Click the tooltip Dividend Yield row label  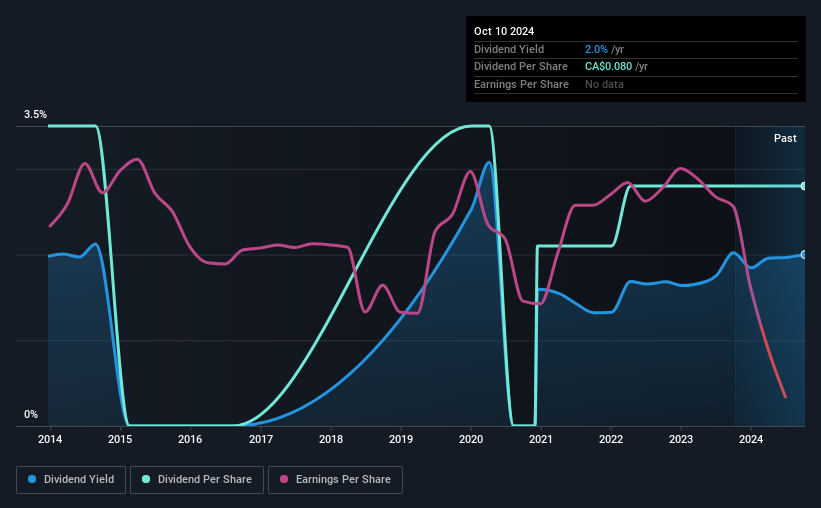[x=509, y=49]
